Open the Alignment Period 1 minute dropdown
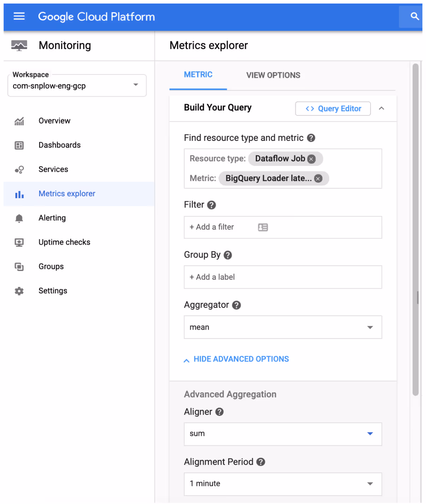This screenshot has height=504, width=426. (x=283, y=484)
